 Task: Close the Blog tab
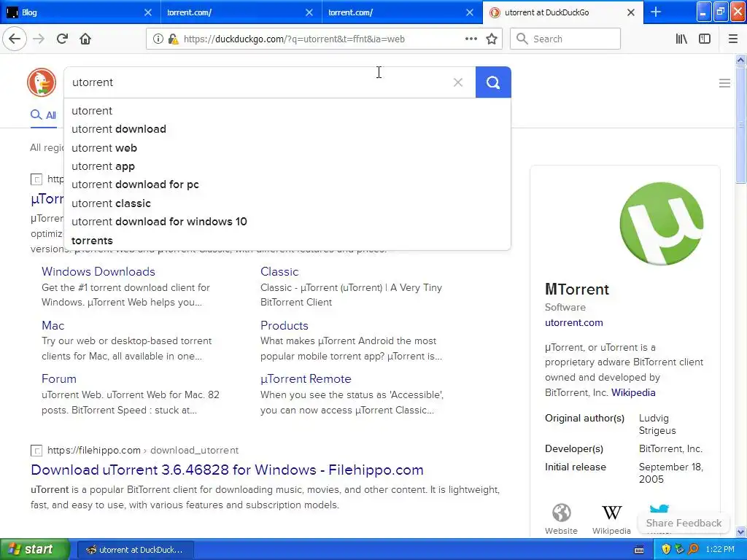point(147,12)
